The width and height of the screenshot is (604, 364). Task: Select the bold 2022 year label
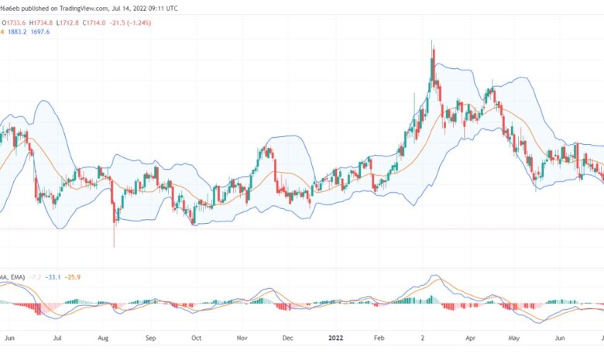pos(335,338)
